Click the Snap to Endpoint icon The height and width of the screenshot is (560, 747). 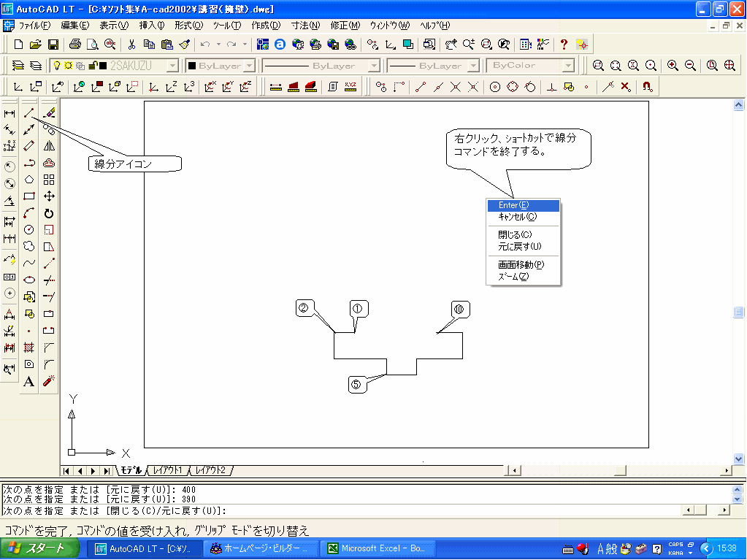point(420,87)
